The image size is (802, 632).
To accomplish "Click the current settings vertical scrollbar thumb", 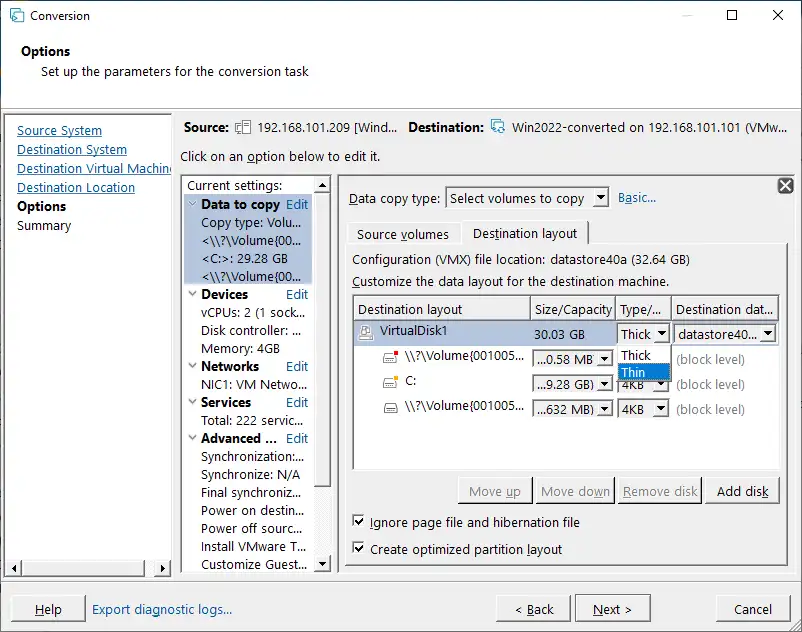I will (x=322, y=340).
